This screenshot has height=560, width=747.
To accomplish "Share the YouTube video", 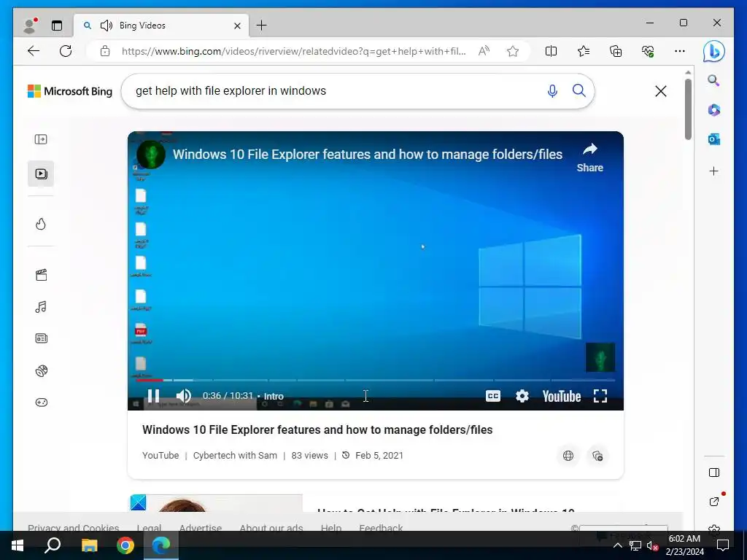I will tap(589, 157).
